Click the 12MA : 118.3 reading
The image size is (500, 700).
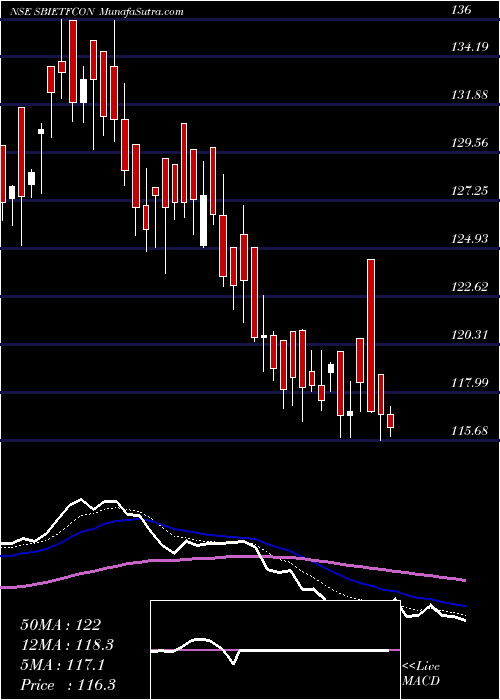[67, 645]
